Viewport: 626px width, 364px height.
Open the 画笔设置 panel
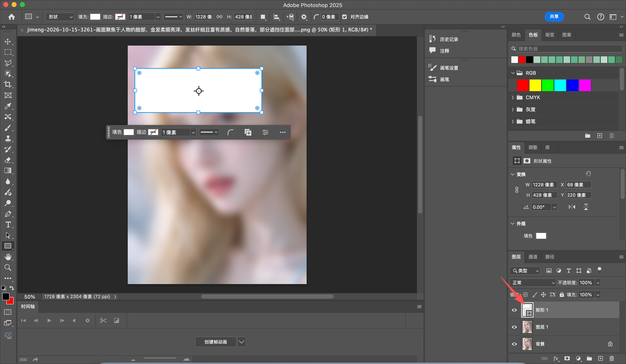(444, 68)
